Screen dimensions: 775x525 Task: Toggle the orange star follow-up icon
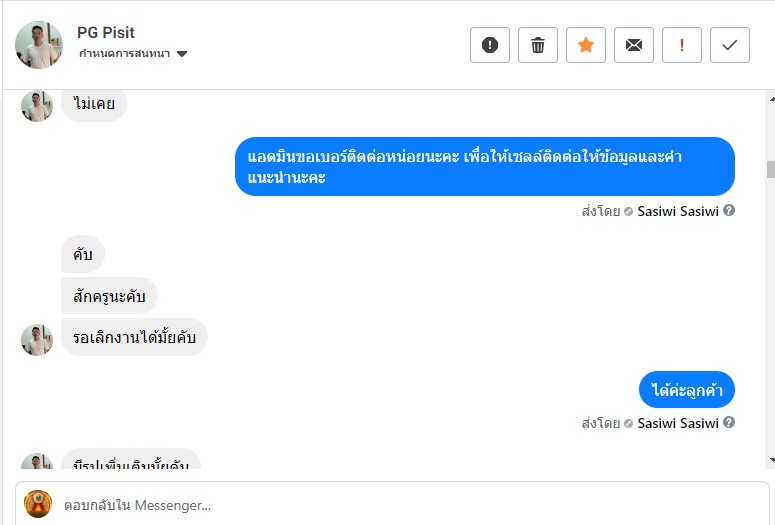586,45
